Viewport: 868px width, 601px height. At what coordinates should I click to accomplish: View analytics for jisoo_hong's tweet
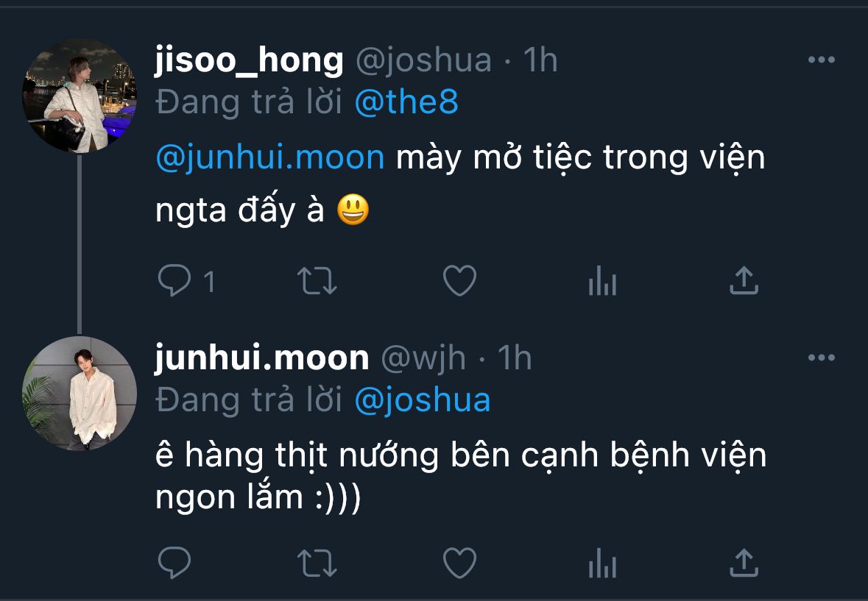601,281
